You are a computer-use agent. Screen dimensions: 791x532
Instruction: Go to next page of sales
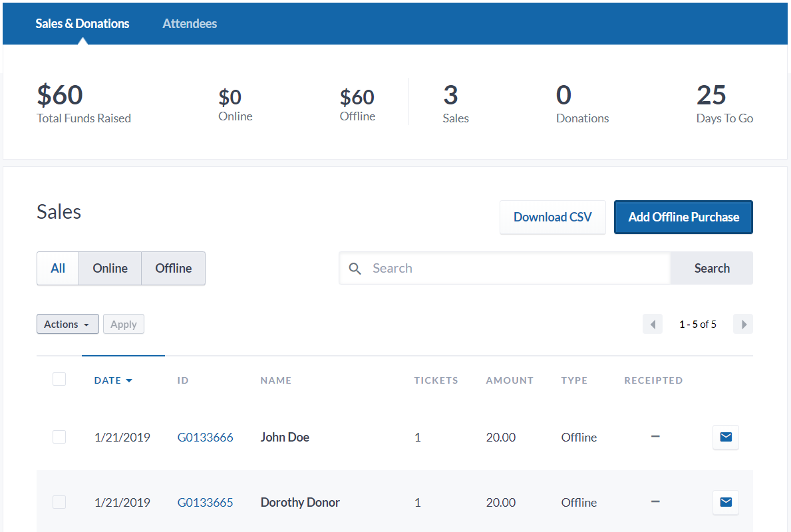[743, 325]
